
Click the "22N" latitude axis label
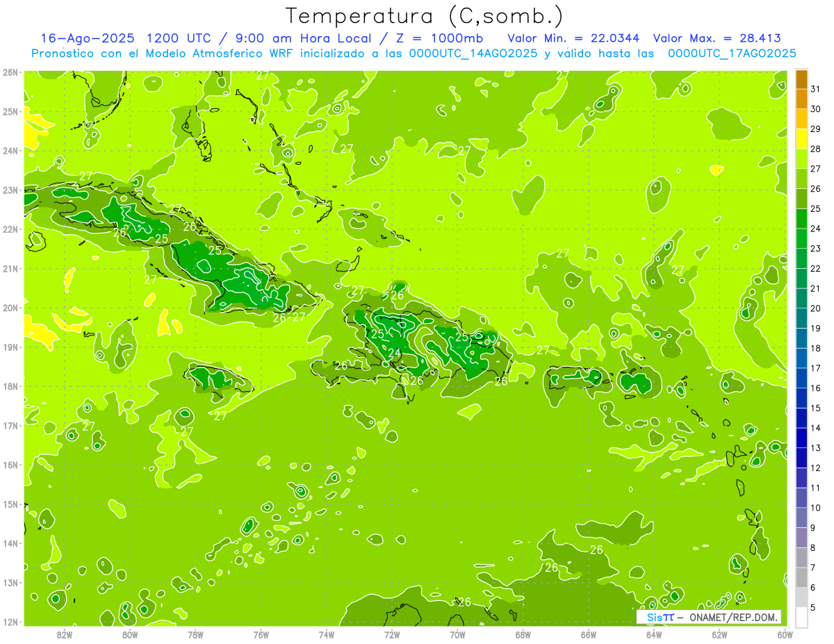[10, 229]
